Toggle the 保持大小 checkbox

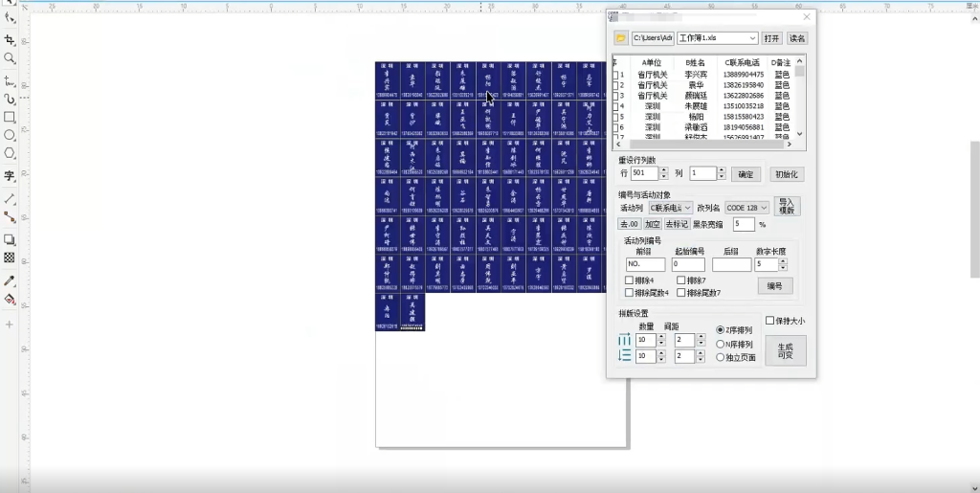[770, 321]
